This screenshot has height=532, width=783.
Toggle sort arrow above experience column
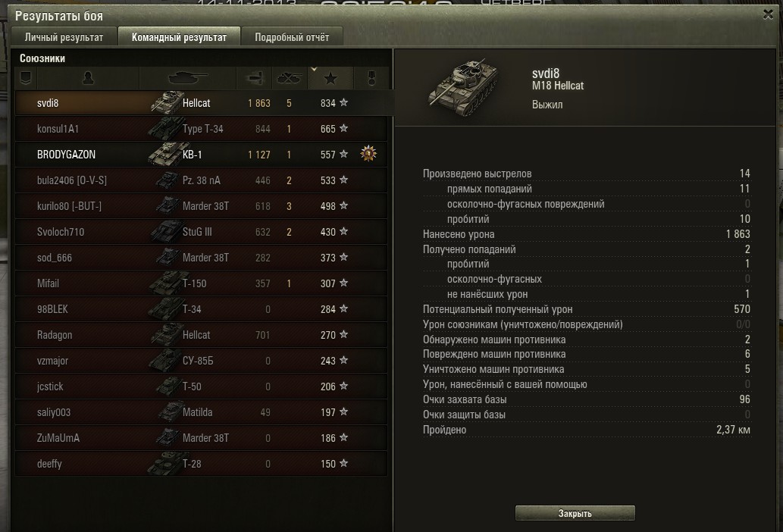click(x=314, y=70)
